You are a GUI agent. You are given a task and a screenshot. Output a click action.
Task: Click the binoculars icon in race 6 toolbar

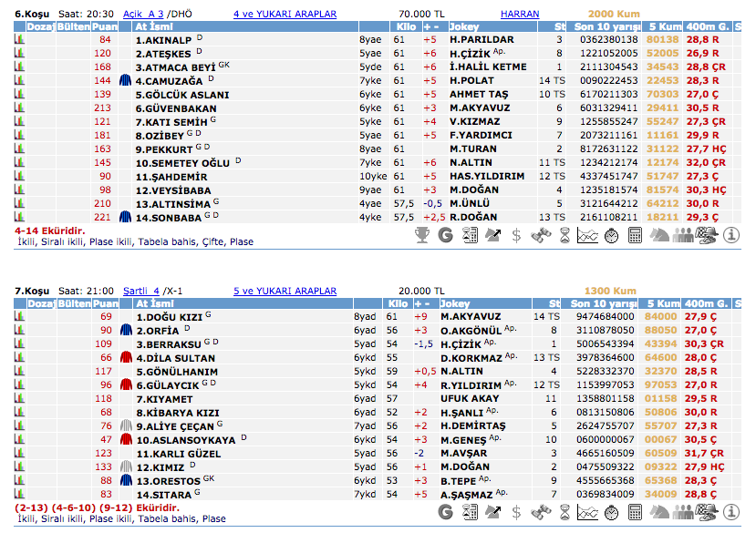[541, 235]
